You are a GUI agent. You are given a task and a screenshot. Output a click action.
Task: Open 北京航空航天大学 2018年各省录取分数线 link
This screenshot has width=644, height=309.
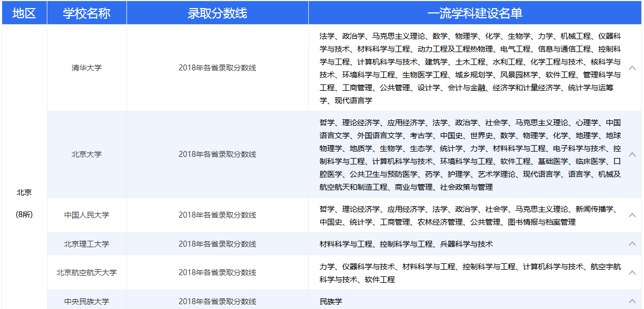(217, 272)
